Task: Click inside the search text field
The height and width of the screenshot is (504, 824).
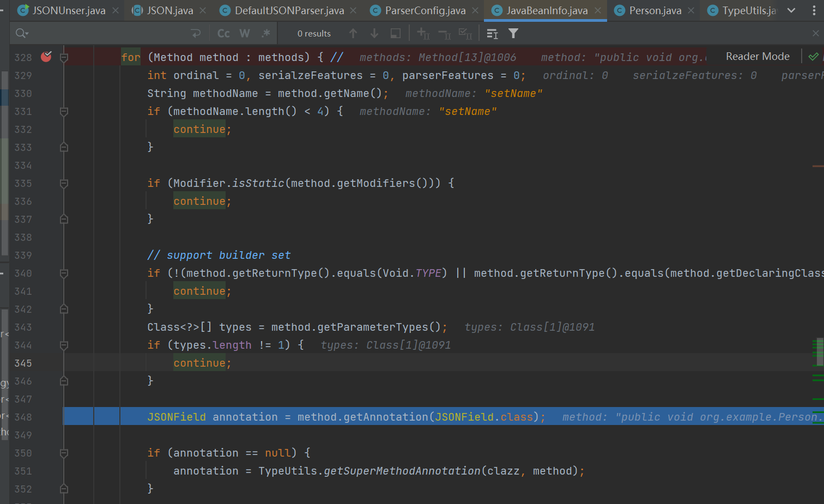Action: 109,34
